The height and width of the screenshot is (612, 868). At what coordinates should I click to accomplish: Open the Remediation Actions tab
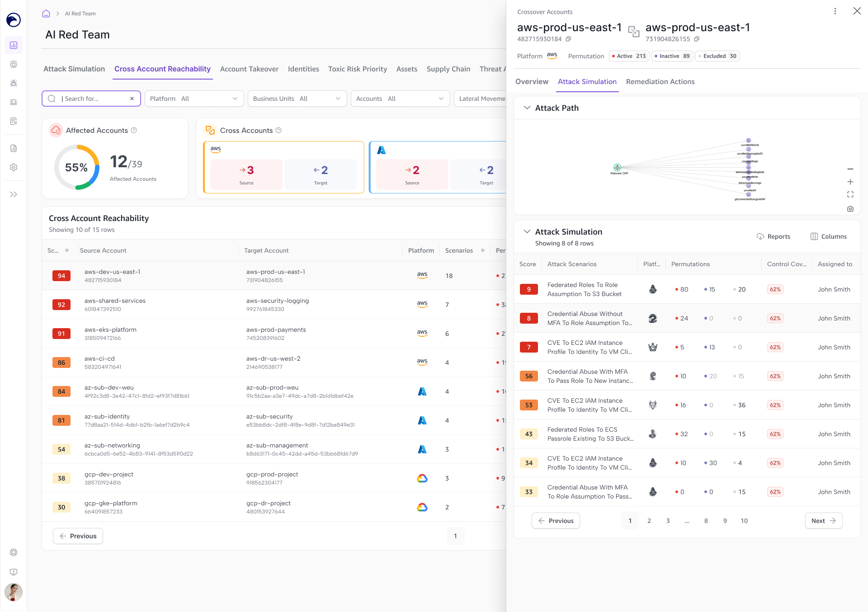click(x=660, y=81)
